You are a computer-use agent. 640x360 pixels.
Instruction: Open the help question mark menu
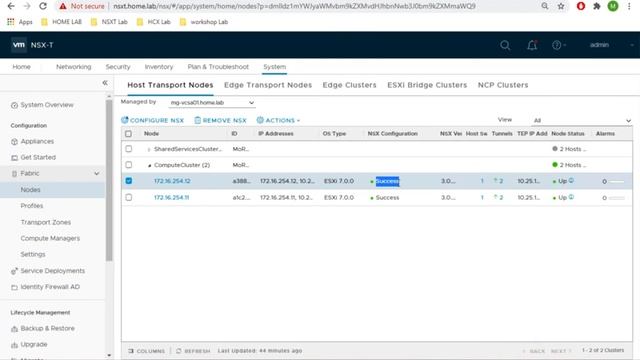coord(558,45)
